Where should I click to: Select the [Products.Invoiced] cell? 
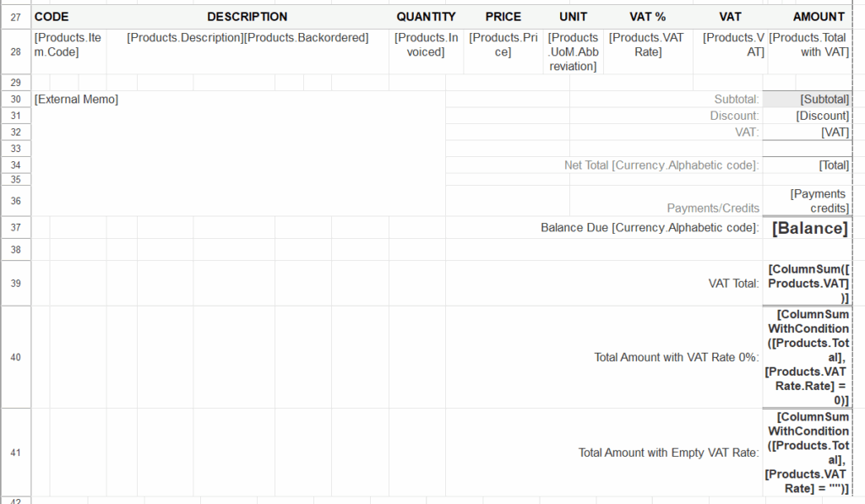pyautogui.click(x=426, y=51)
